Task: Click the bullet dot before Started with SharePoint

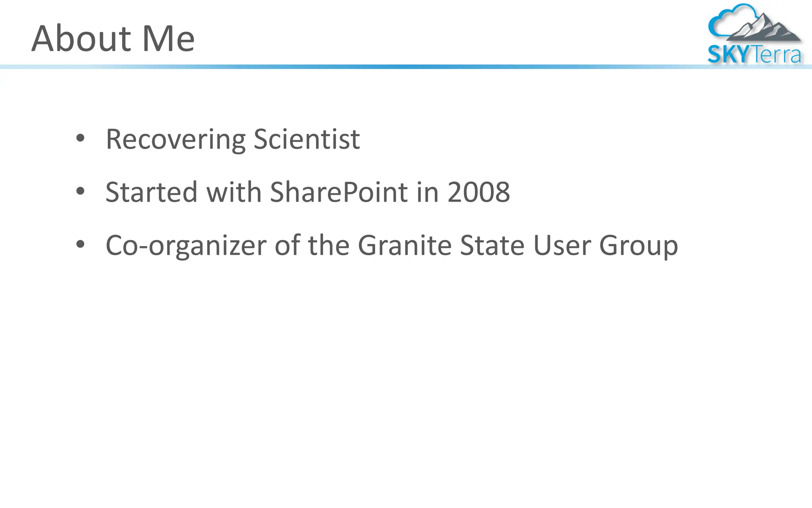Action: [x=80, y=192]
